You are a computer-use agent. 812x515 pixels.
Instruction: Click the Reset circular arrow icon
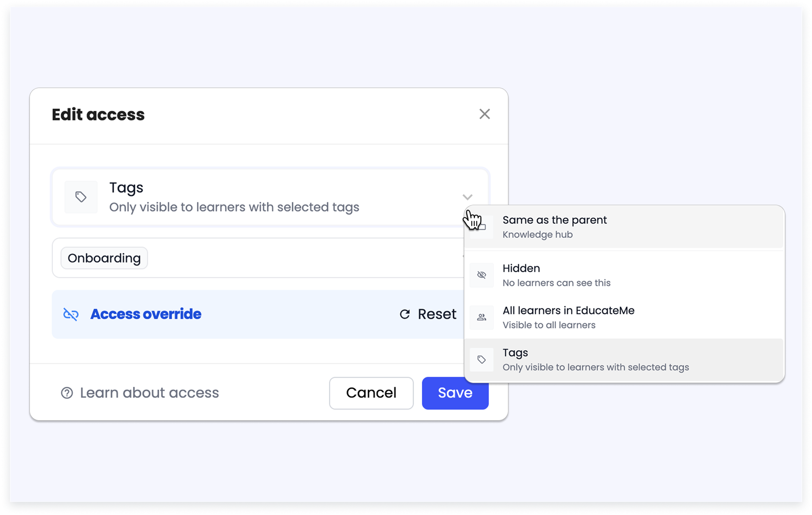(405, 314)
